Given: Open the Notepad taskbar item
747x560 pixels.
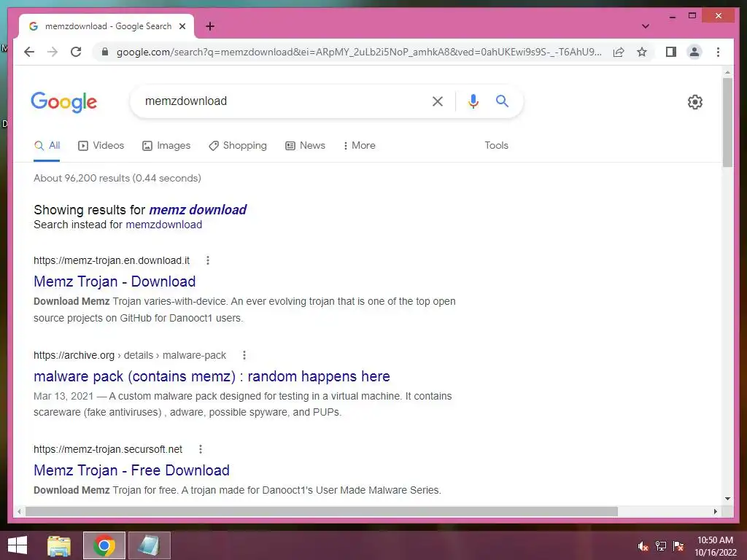Looking at the screenshot, I should tap(149, 545).
